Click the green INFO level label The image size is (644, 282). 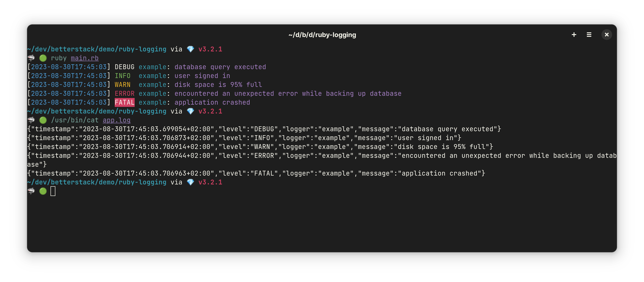(x=122, y=76)
